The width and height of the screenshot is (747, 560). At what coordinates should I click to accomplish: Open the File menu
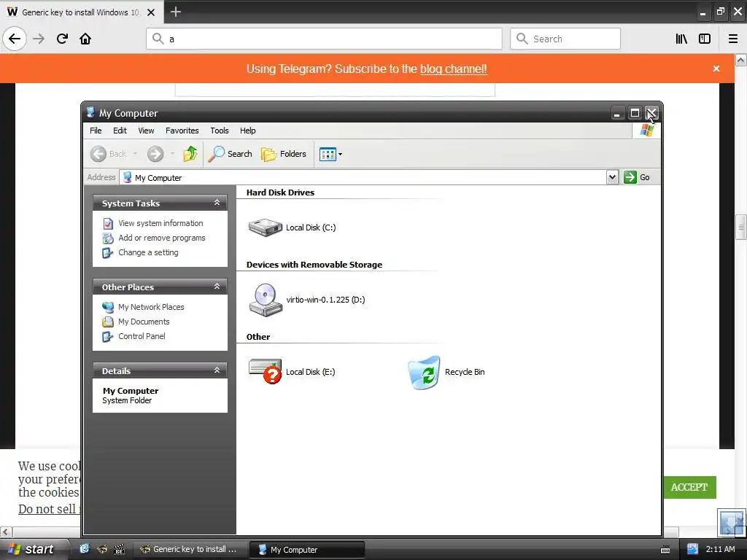point(96,131)
